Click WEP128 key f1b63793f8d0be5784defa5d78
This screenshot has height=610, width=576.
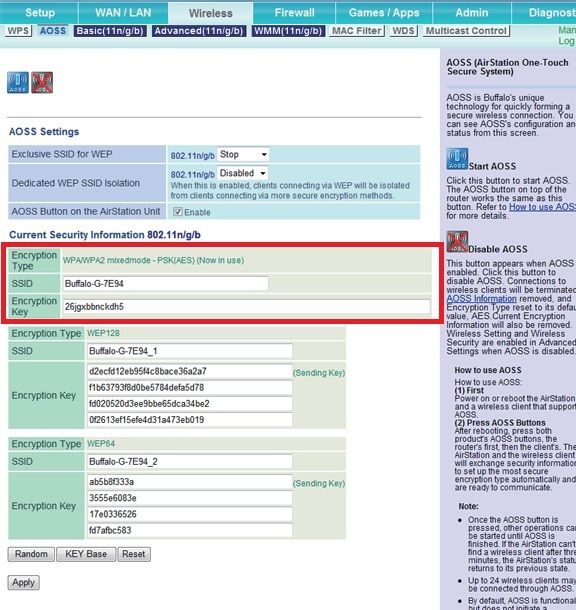coord(190,387)
